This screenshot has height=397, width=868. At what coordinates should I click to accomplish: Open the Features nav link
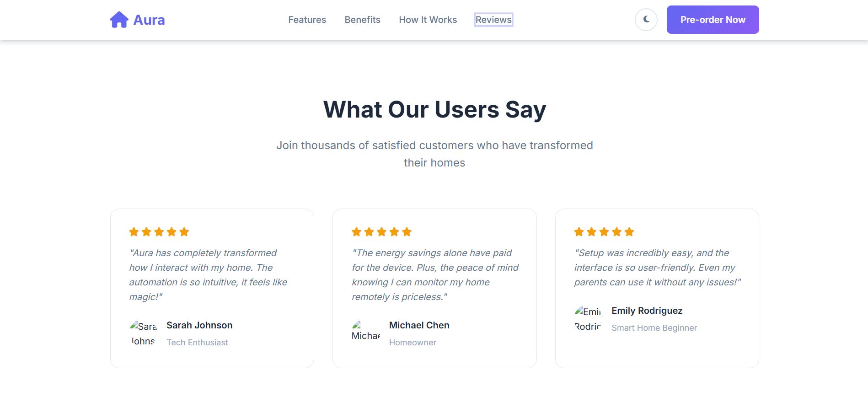tap(307, 20)
